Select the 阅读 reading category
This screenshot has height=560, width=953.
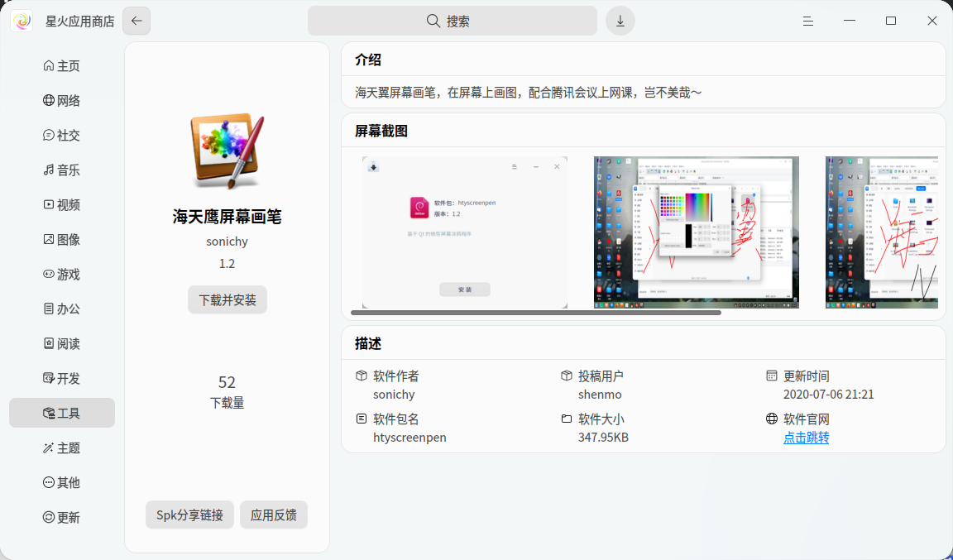tap(62, 343)
